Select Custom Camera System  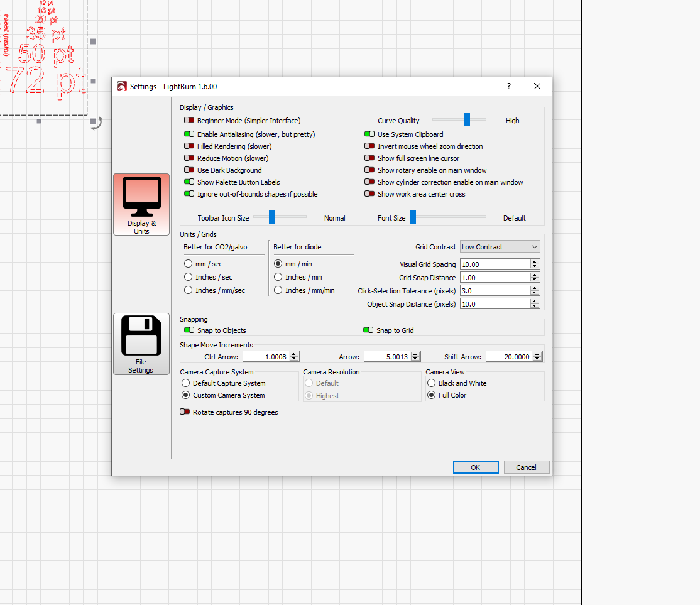(186, 395)
